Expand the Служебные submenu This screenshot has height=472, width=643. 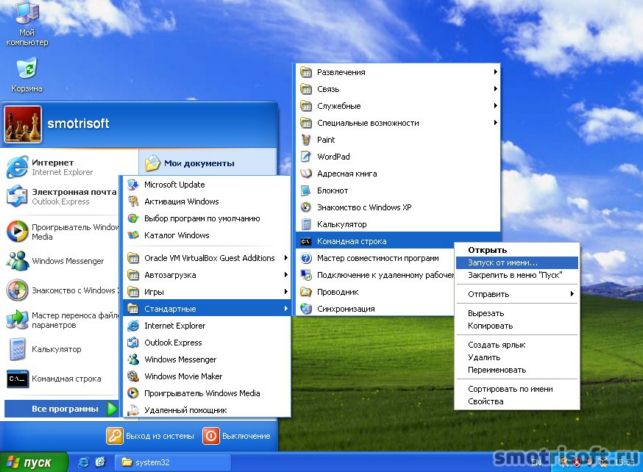pyautogui.click(x=398, y=106)
